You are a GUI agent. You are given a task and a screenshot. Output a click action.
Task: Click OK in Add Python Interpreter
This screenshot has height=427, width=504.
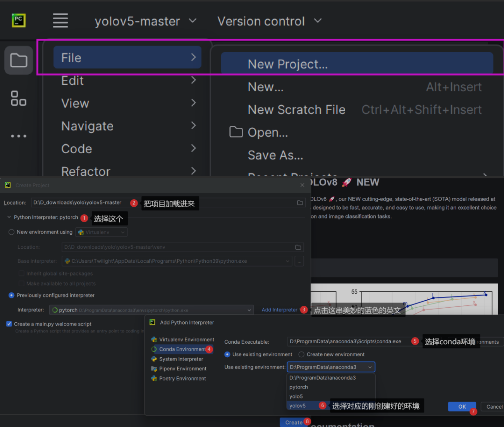click(x=462, y=406)
